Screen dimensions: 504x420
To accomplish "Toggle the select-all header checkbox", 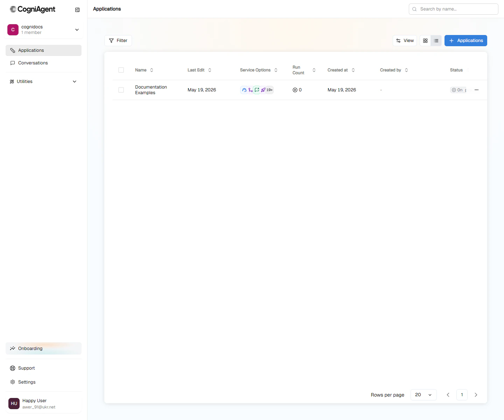I will 121,70.
